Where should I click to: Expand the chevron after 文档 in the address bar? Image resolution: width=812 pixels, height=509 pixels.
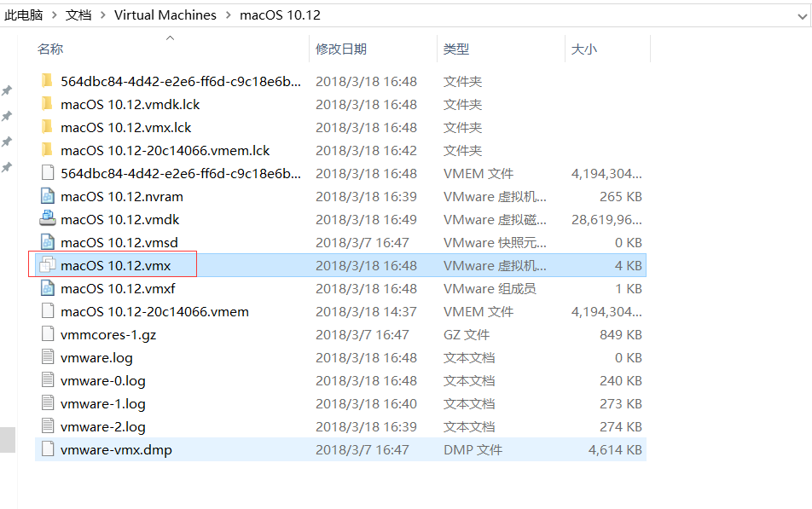(x=102, y=15)
